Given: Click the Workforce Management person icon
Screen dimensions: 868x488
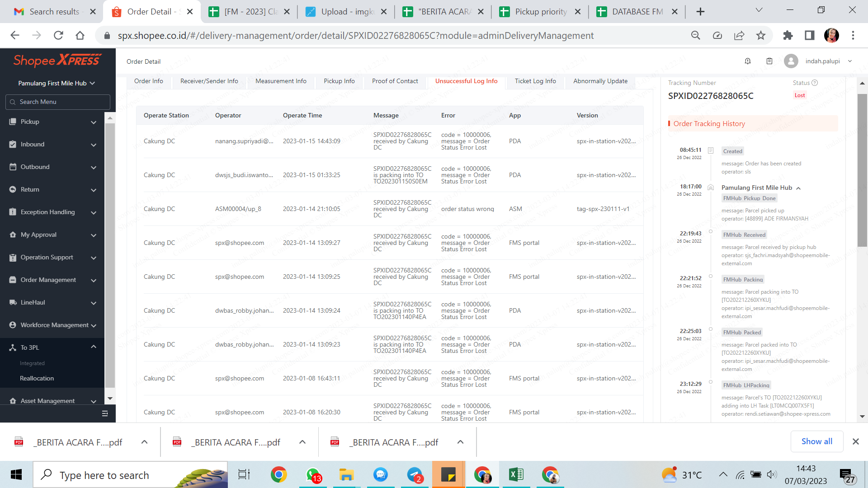Looking at the screenshot, I should pos(13,325).
